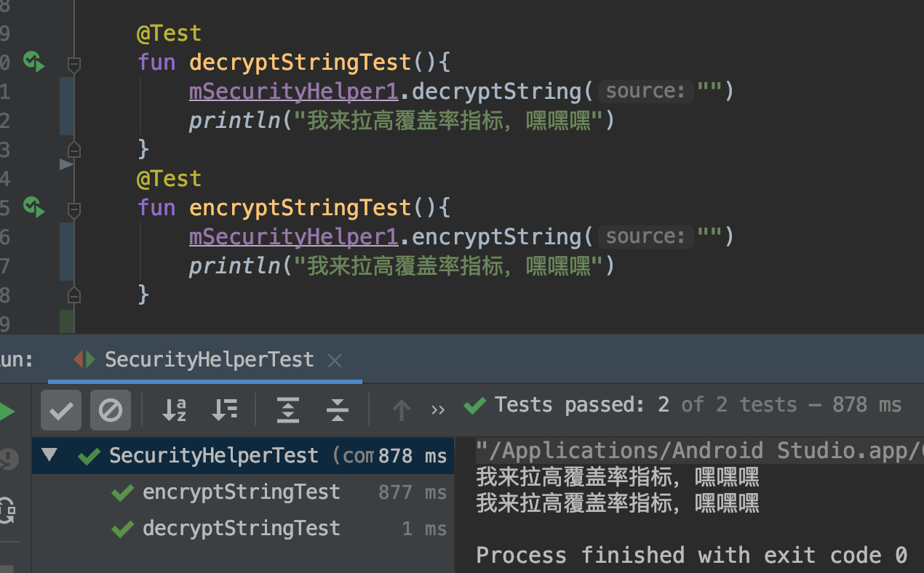Select encryptStringTest in the results tree
The height and width of the screenshot is (573, 924).
click(x=241, y=492)
